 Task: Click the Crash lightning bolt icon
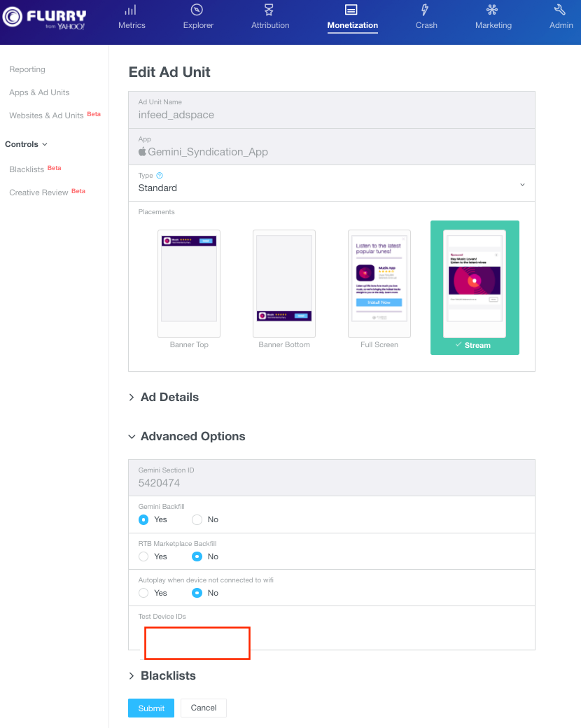(x=426, y=10)
